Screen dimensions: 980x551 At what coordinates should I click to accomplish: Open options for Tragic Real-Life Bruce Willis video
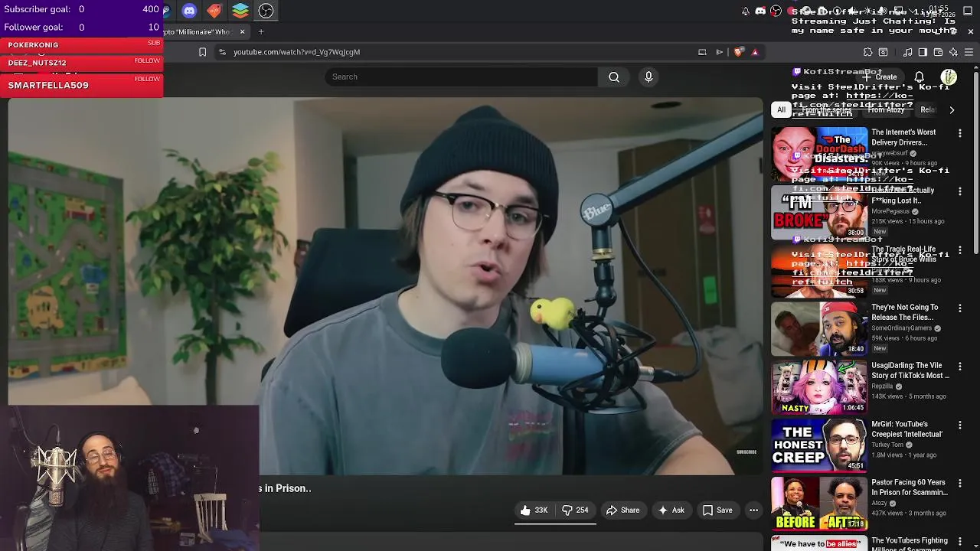tap(960, 250)
